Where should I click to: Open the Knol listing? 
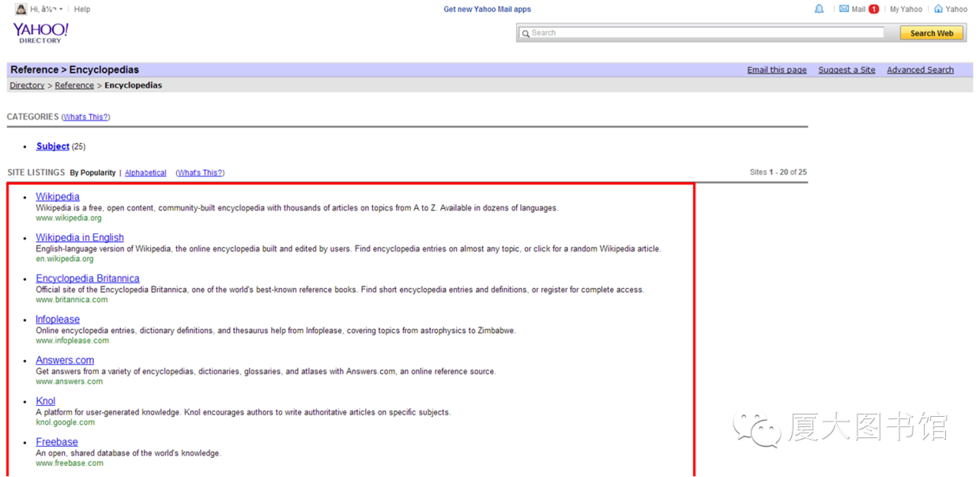point(46,401)
